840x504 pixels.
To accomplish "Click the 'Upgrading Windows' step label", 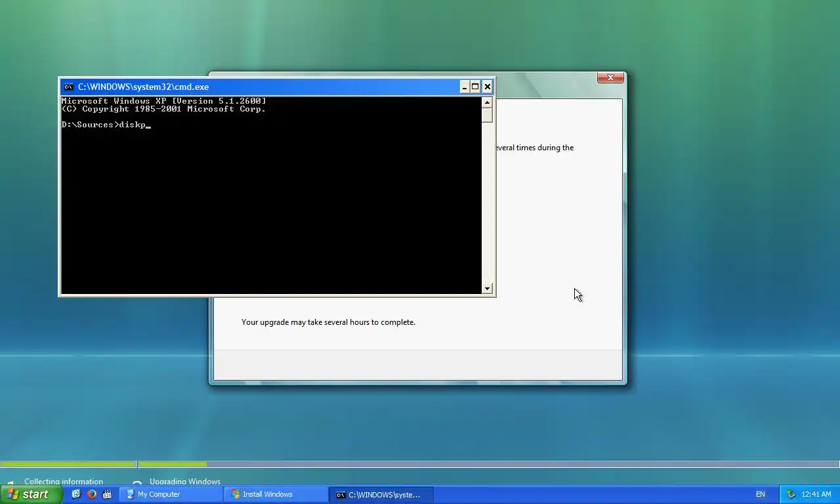I will point(185,482).
